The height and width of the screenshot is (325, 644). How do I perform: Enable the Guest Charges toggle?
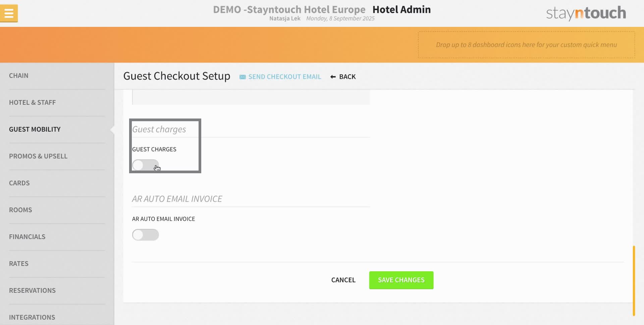click(x=145, y=165)
